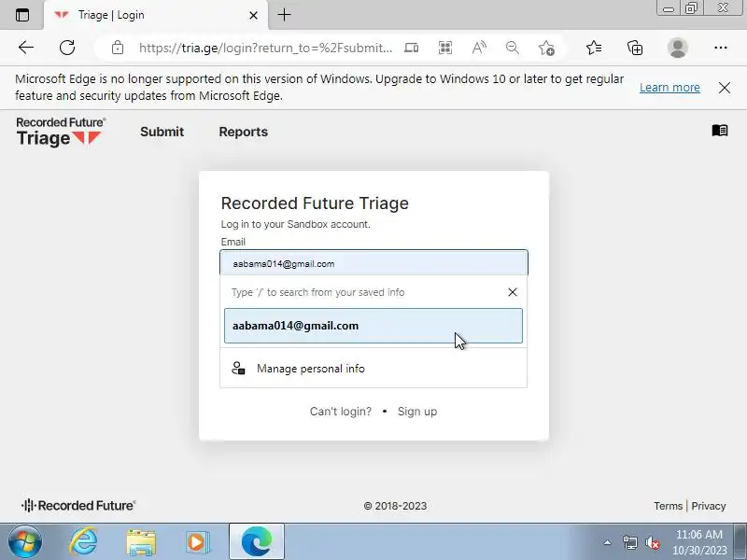
Task: Open Collections panel
Action: point(635,48)
